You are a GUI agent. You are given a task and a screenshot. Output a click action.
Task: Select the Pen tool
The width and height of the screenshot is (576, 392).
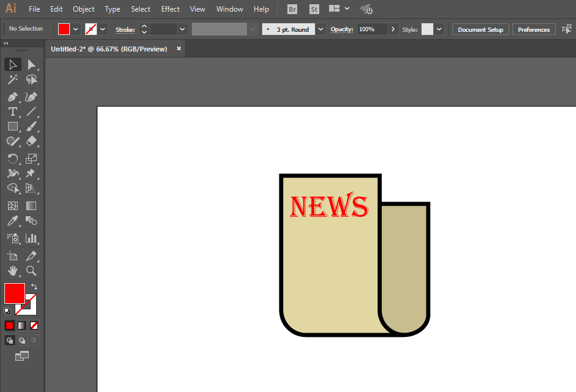[x=13, y=97]
